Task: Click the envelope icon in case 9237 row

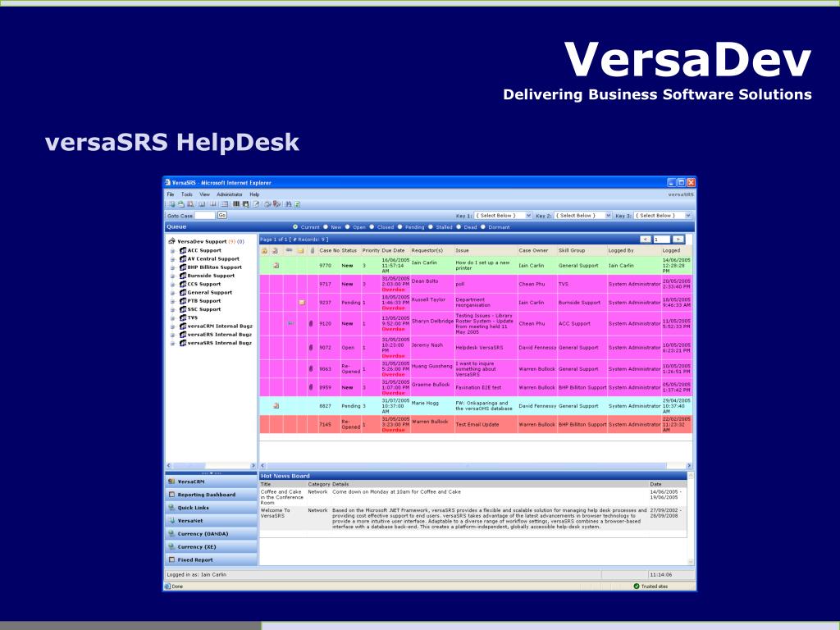Action: [x=302, y=303]
